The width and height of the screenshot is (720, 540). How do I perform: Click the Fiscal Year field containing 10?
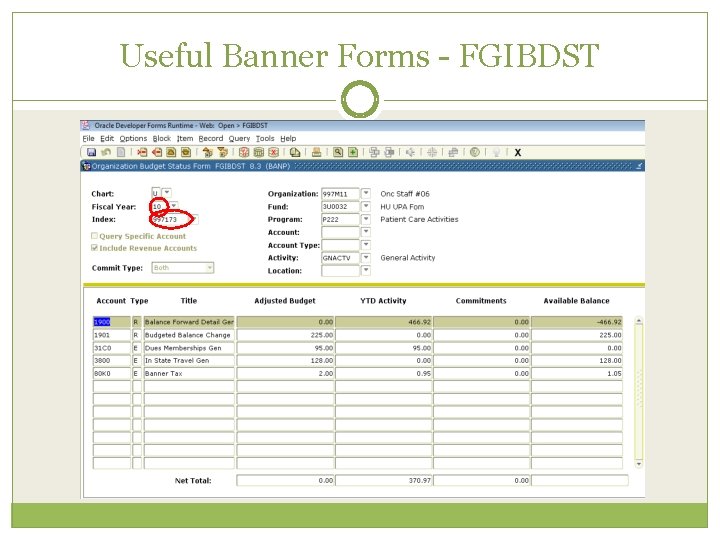[x=160, y=207]
